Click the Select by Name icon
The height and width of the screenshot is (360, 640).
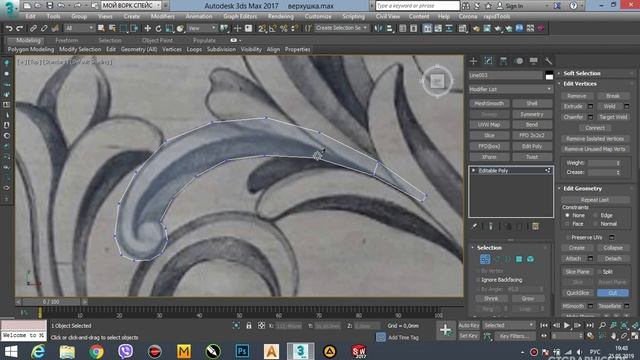(x=112, y=28)
